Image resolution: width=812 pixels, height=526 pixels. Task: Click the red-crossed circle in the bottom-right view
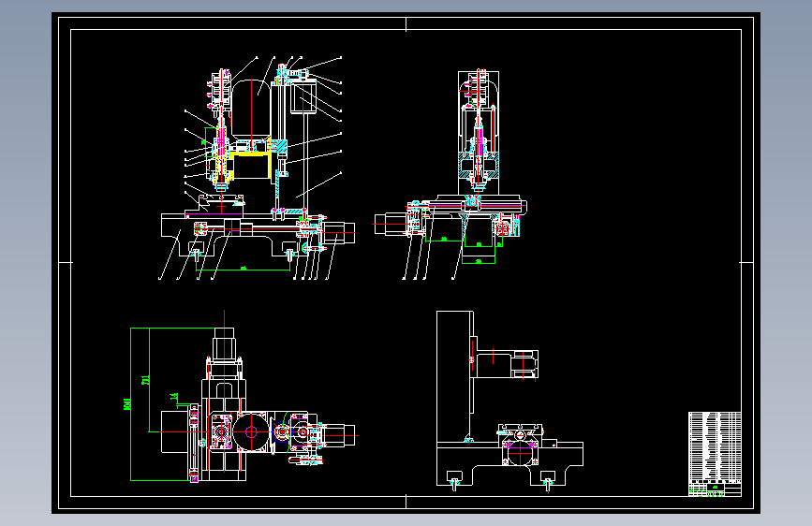pos(520,453)
